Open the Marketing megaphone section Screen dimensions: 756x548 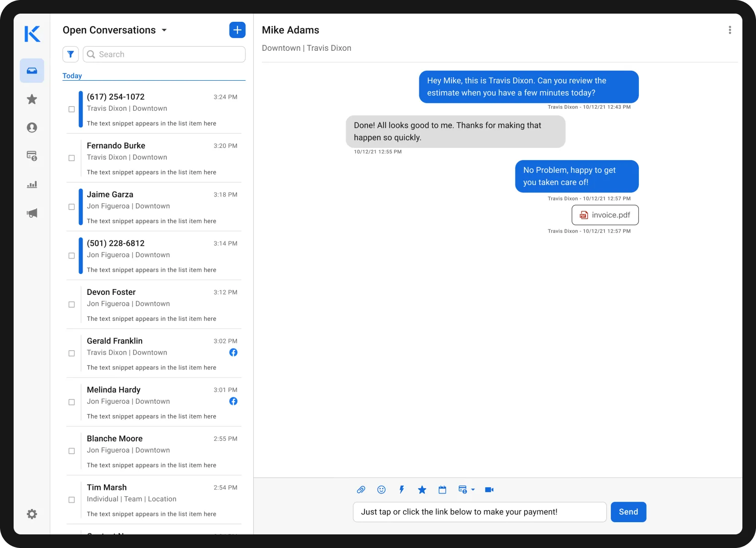coord(32,213)
